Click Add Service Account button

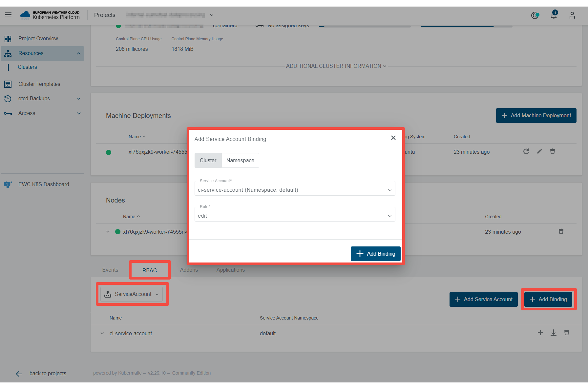(x=484, y=300)
